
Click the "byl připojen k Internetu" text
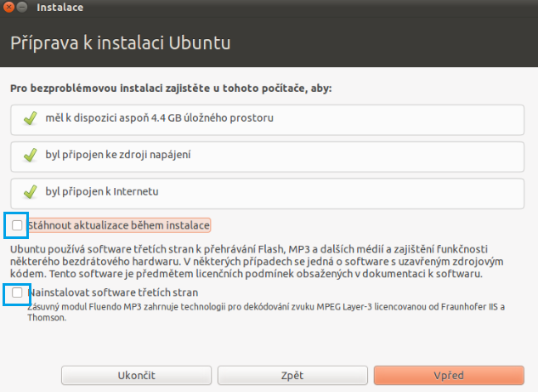[102, 191]
